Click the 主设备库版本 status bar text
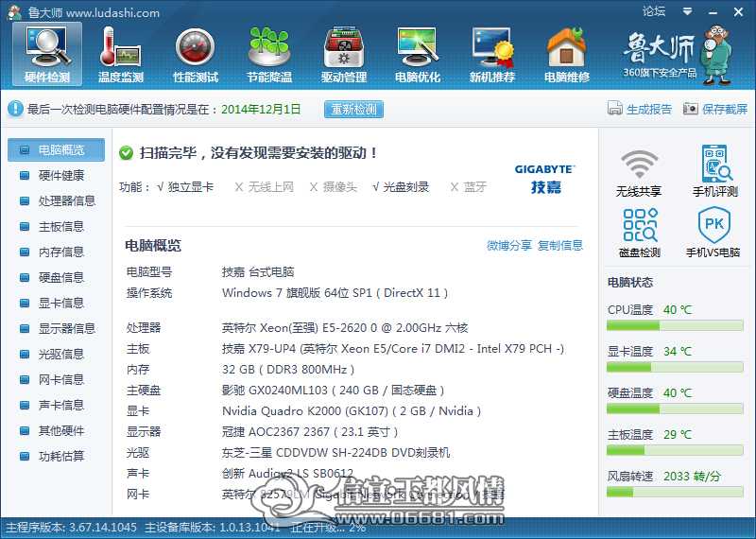The height and width of the screenshot is (539, 756). click(x=213, y=528)
